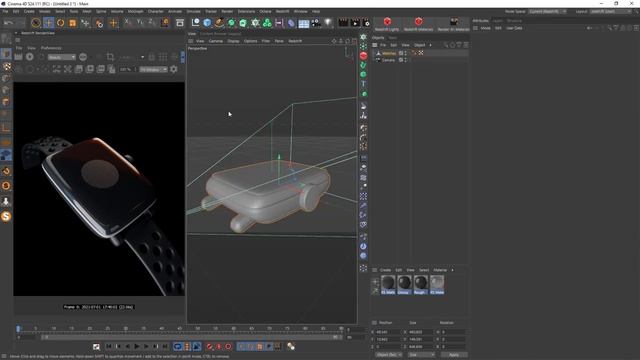Toggle the Y axis lock
Viewport: 640px width, 360px height.
[140, 22]
